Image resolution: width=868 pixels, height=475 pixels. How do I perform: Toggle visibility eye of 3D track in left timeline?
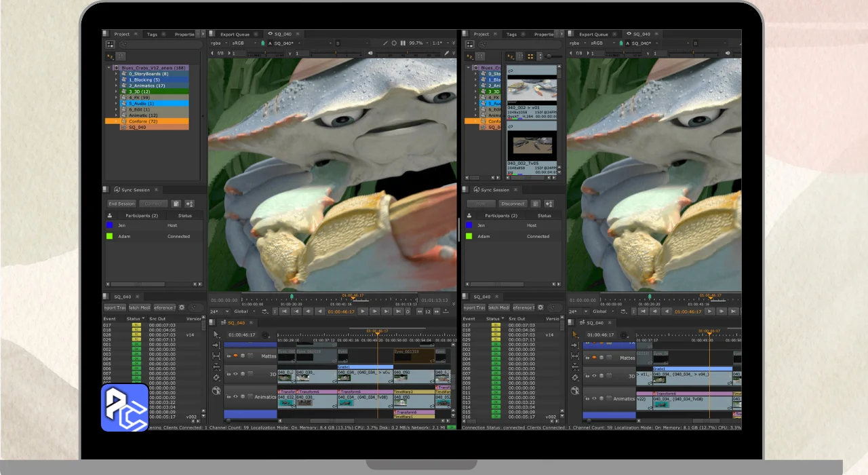pos(235,374)
